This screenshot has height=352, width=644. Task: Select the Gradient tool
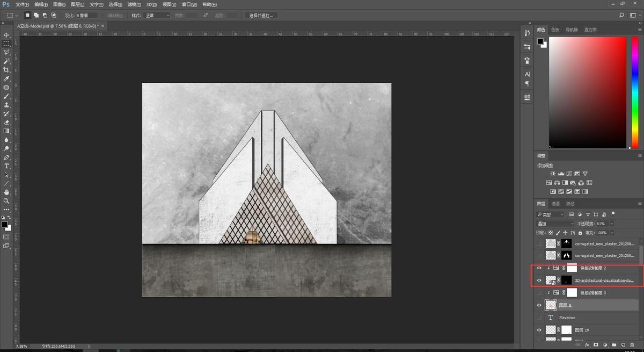(x=6, y=131)
